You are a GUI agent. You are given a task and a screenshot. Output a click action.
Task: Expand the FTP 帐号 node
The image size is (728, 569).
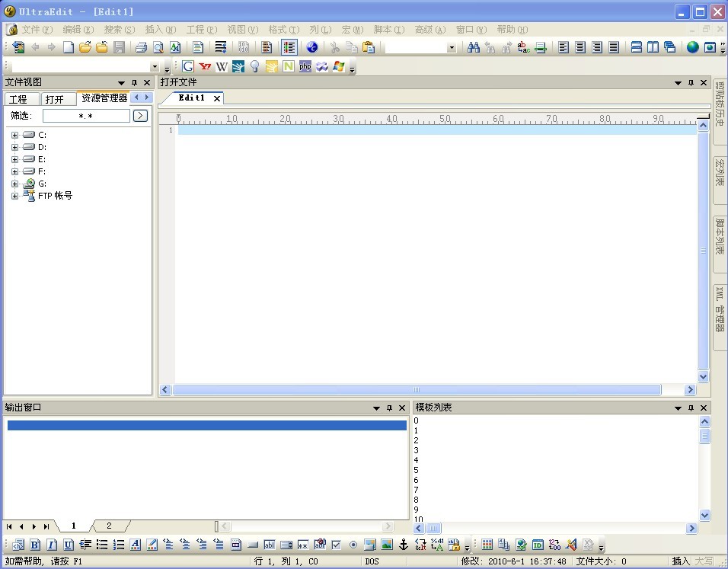(15, 196)
